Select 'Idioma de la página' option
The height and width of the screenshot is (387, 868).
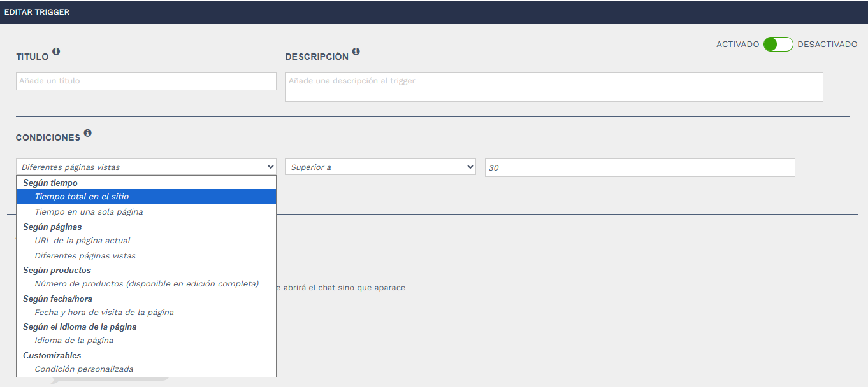[74, 341]
